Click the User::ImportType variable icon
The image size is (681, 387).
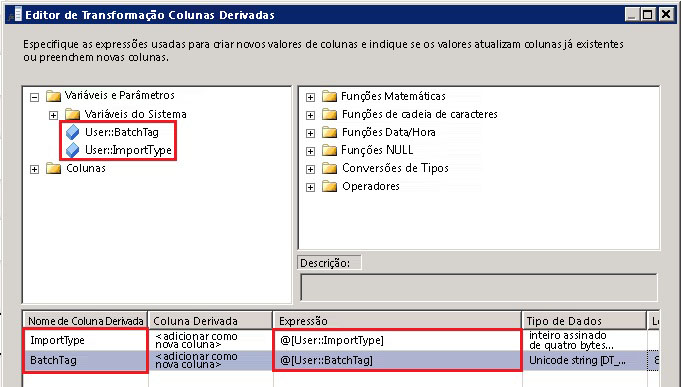(x=73, y=150)
